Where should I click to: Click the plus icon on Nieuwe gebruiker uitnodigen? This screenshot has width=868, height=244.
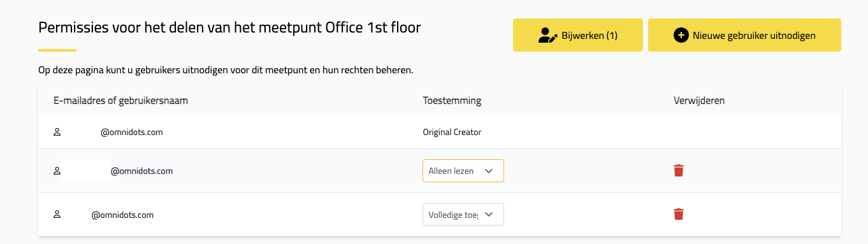pos(681,35)
